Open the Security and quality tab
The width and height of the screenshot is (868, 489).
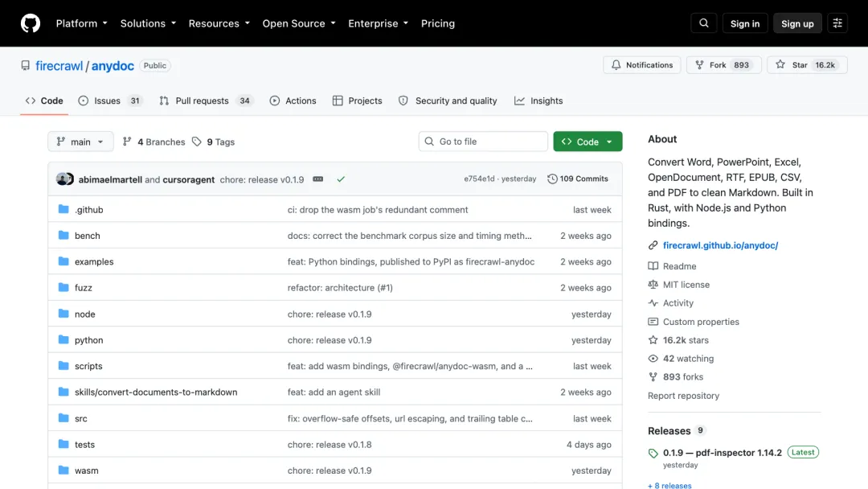pyautogui.click(x=448, y=101)
